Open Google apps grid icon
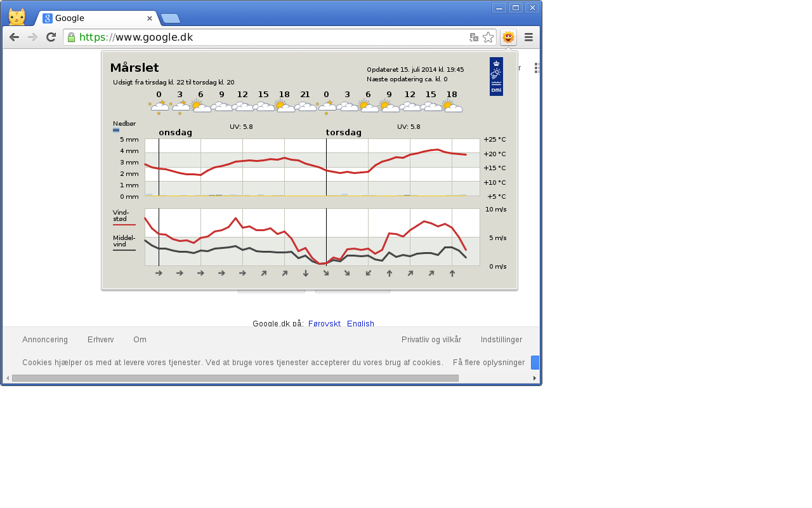This screenshot has width=812, height=508. tap(537, 68)
